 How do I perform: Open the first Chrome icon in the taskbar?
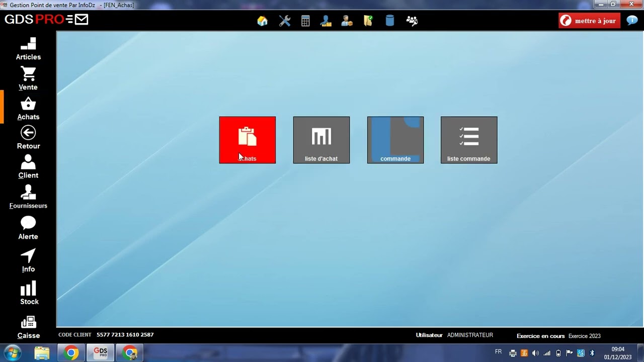pos(71,353)
